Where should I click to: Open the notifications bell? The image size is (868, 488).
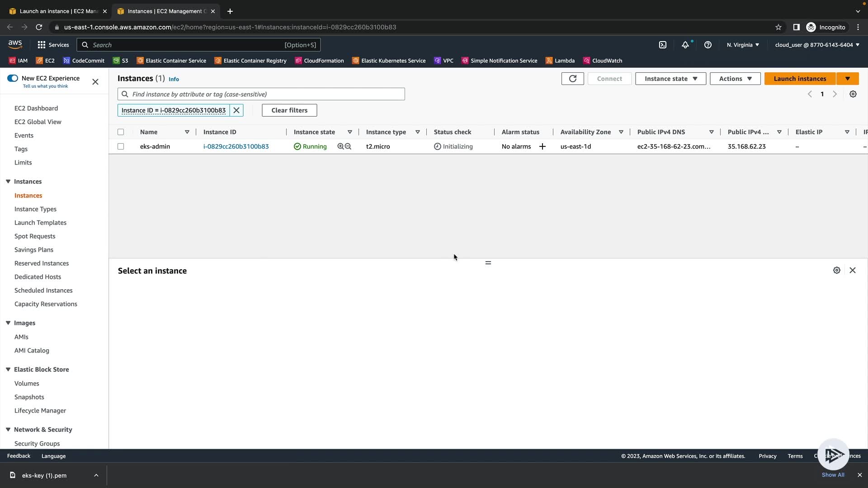tap(685, 45)
